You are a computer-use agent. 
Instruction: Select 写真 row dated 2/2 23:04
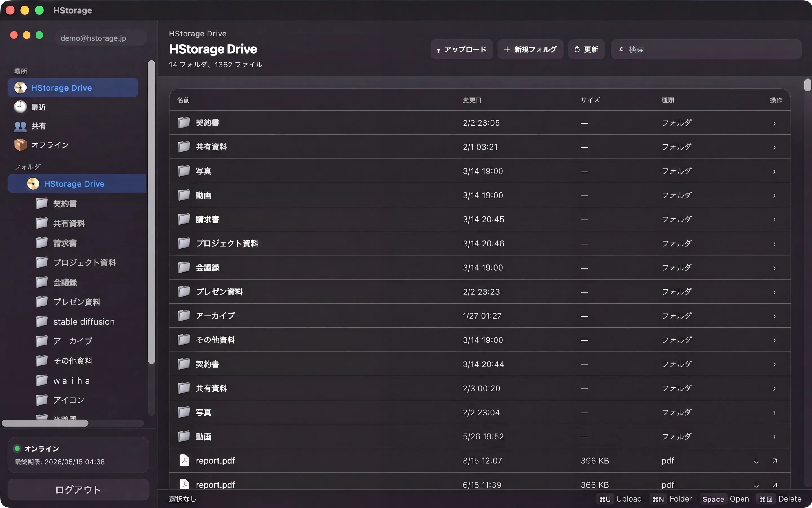480,412
